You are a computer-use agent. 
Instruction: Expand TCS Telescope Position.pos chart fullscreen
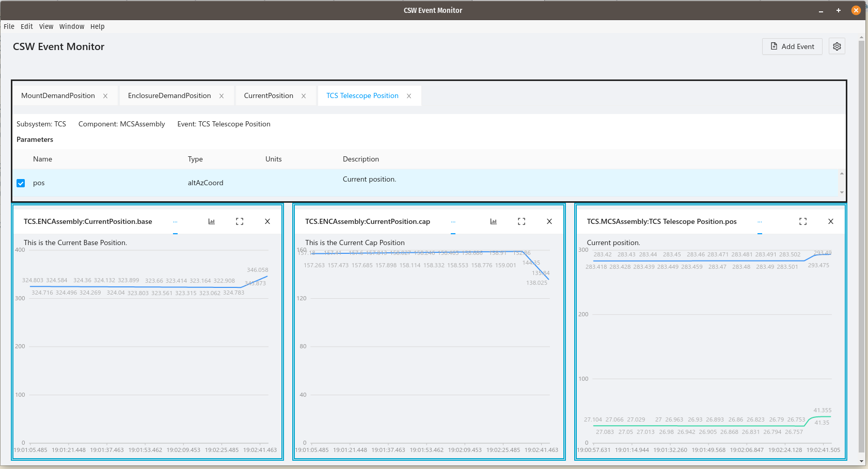coord(803,221)
